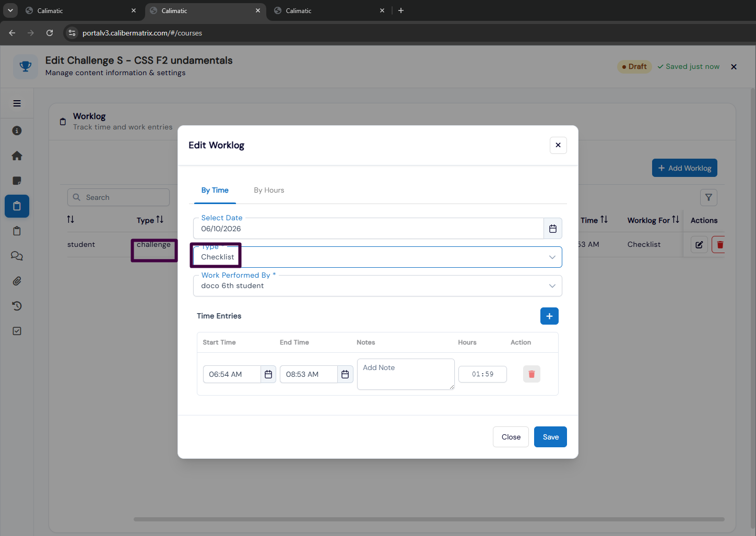Click the site info icon in address bar
This screenshot has height=536, width=756.
click(72, 33)
